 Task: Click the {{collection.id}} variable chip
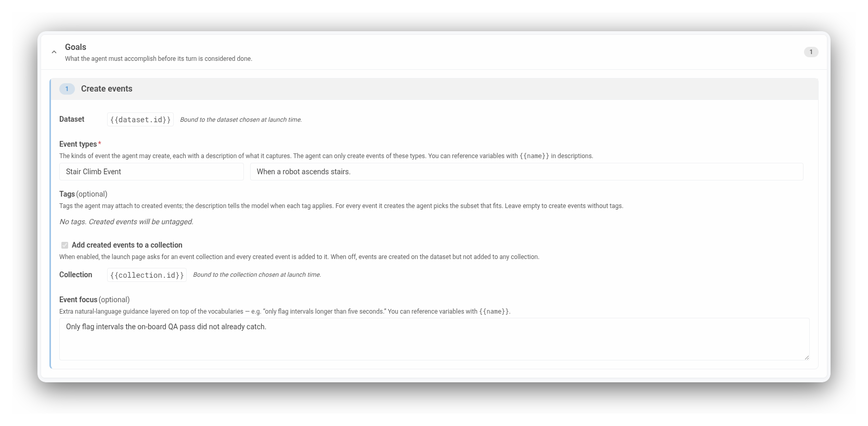click(147, 275)
